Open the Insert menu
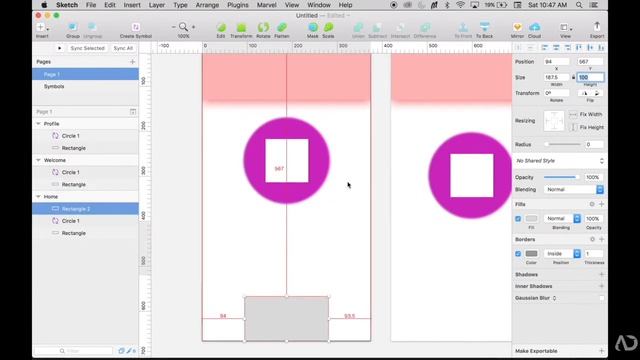640x360 pixels. coord(132,5)
